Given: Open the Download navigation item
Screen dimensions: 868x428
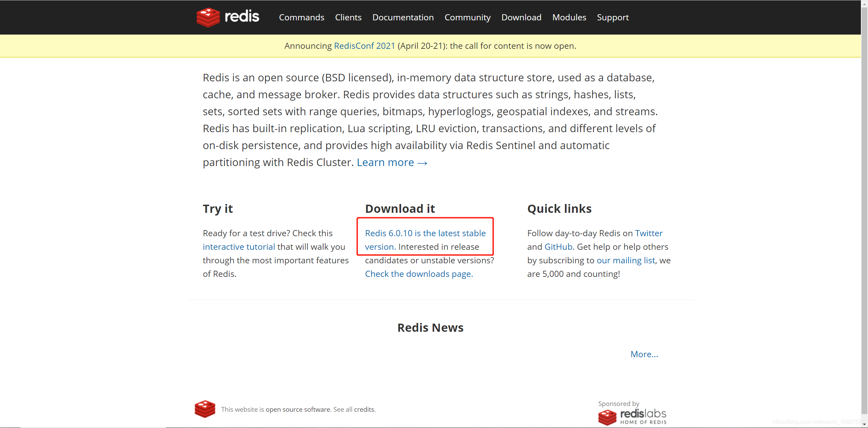Looking at the screenshot, I should coord(521,17).
